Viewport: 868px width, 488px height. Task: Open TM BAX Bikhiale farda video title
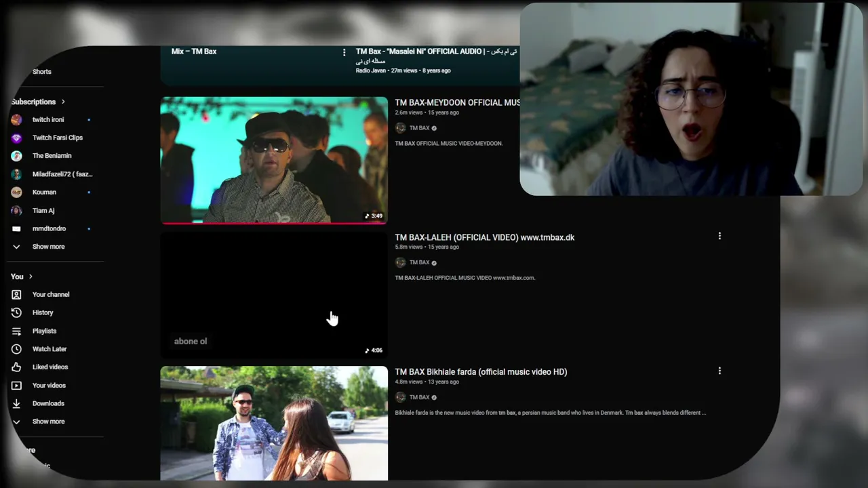(x=481, y=372)
